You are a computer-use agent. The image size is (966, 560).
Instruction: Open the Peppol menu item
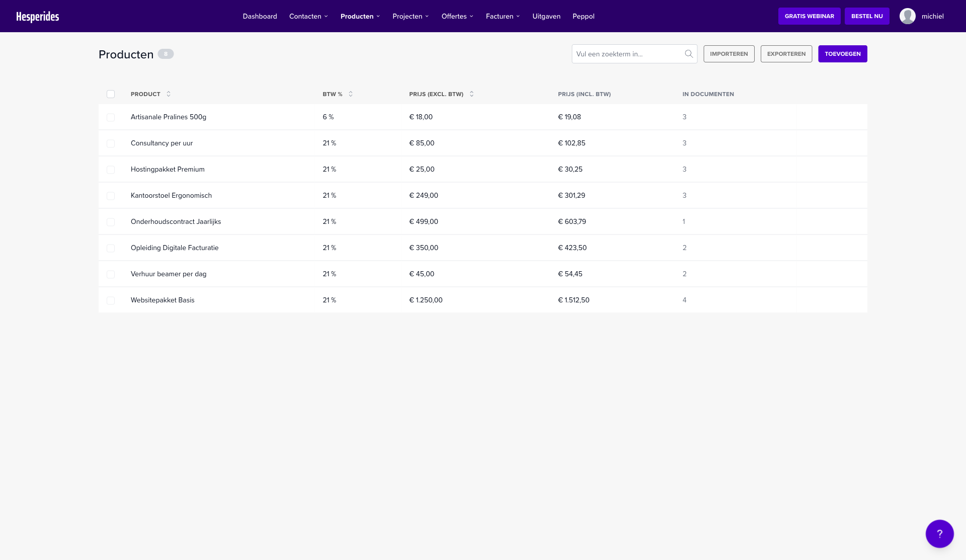click(x=584, y=16)
